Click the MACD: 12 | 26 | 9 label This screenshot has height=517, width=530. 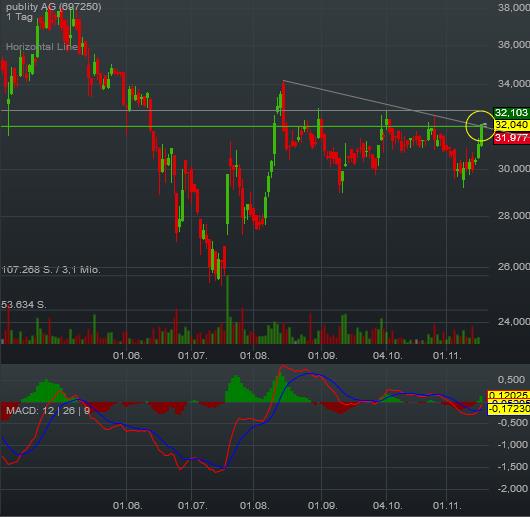48,411
